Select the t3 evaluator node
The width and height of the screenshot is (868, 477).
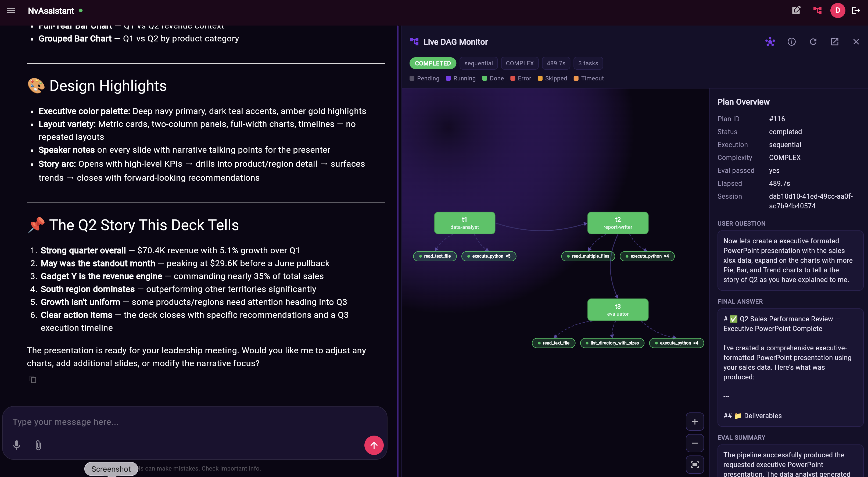coord(618,310)
